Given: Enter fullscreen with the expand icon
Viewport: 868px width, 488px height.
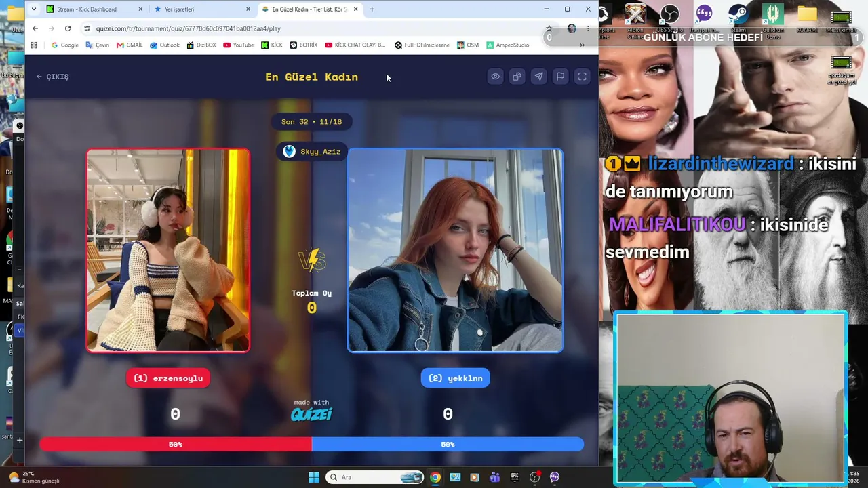Looking at the screenshot, I should coord(582,77).
